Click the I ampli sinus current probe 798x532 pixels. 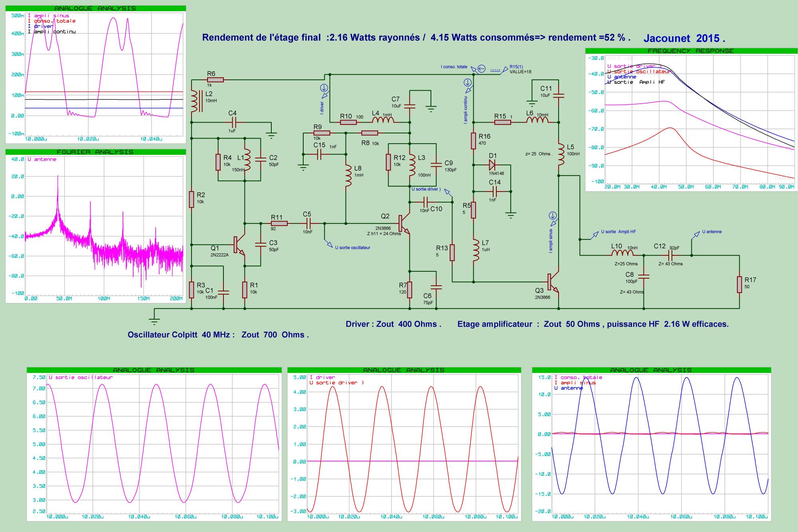553,216
